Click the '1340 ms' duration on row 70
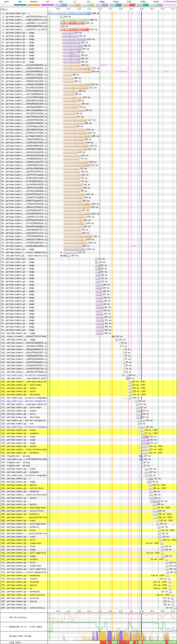Viewport: 177px width, 644px height. [97, 236]
